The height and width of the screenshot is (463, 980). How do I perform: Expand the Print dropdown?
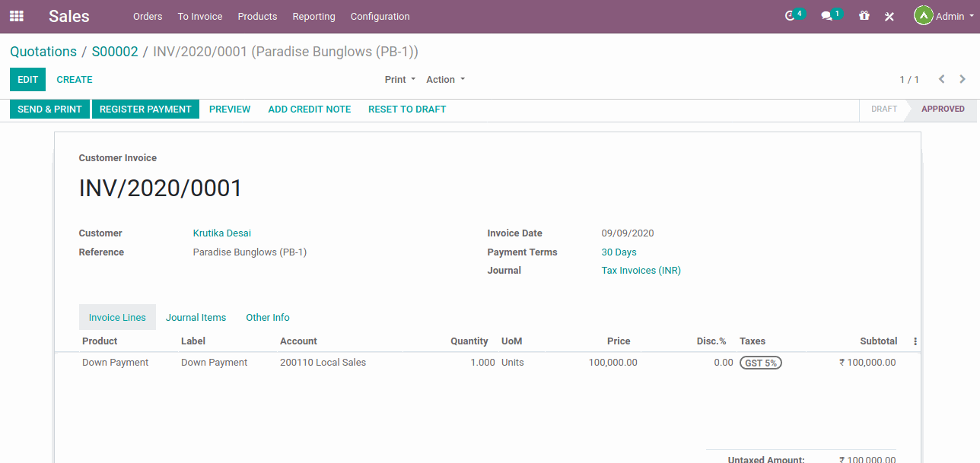[x=399, y=79]
